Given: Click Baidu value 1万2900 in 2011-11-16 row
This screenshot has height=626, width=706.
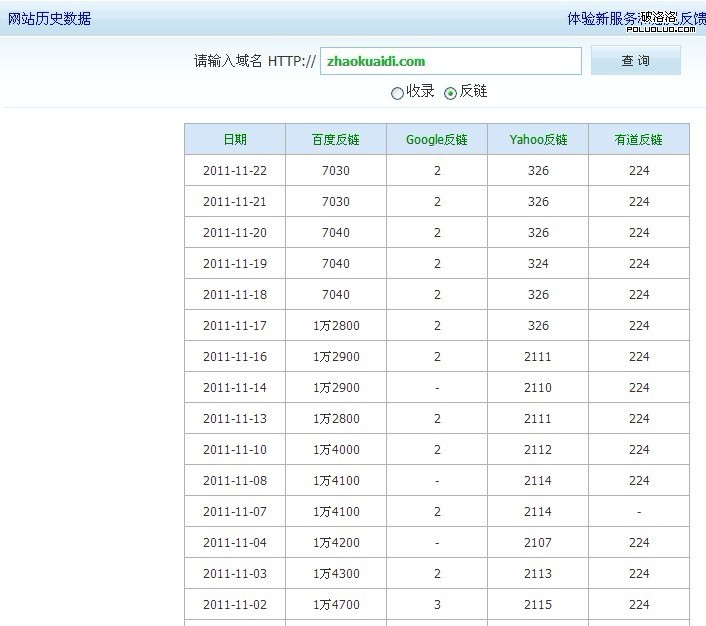Looking at the screenshot, I should click(x=336, y=357).
